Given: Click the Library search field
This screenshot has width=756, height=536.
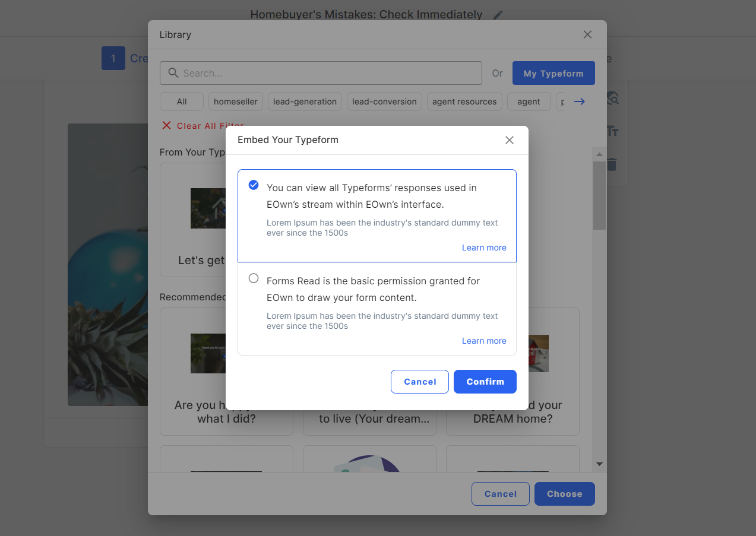Looking at the screenshot, I should pyautogui.click(x=321, y=73).
